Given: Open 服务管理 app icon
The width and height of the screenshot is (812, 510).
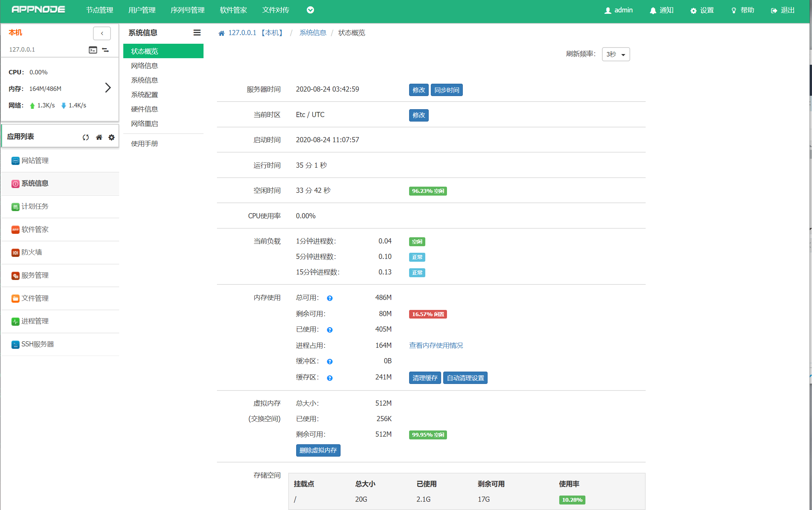Looking at the screenshot, I should [x=15, y=275].
